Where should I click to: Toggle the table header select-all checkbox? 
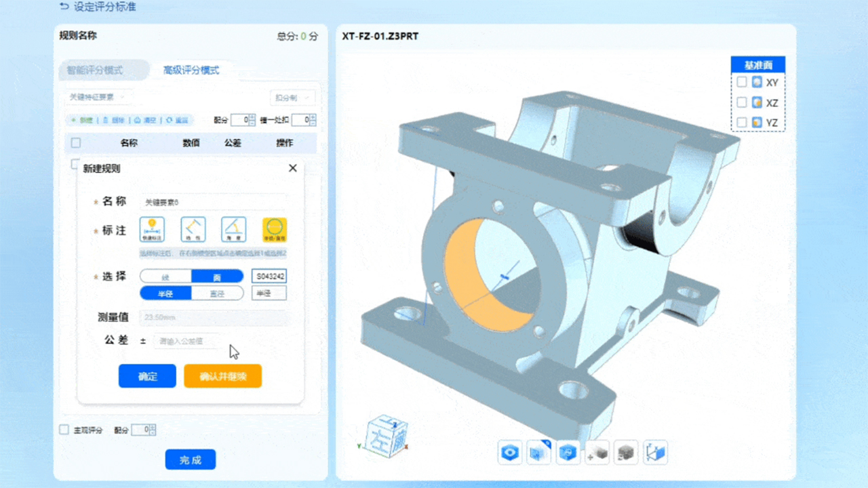click(76, 143)
